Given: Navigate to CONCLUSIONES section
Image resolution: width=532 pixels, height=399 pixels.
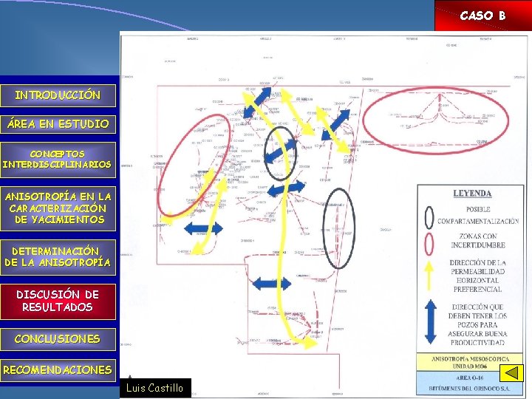Looking at the screenshot, I should pos(58,339).
